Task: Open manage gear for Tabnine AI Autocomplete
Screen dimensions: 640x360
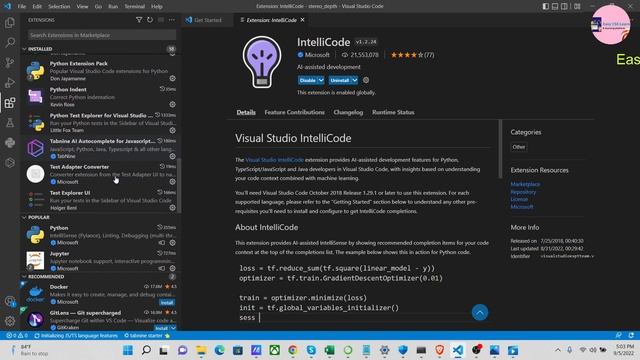Action: coord(173,156)
